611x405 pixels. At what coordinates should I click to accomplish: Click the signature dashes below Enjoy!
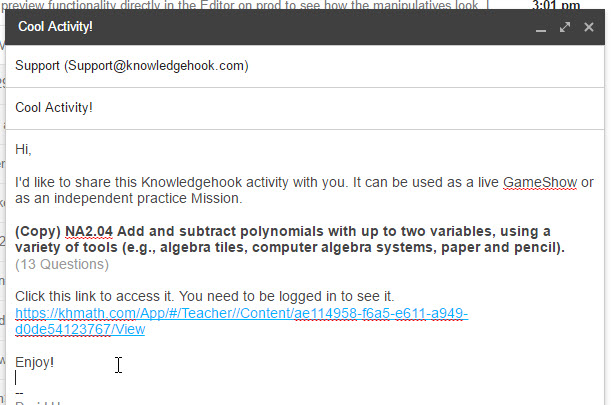tap(19, 393)
